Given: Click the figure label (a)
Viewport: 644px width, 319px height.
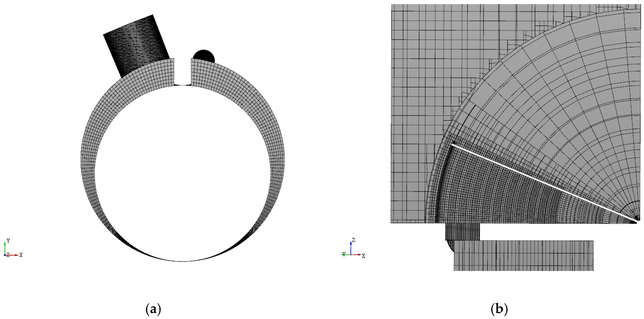Looking at the screenshot, I should pyautogui.click(x=153, y=310).
